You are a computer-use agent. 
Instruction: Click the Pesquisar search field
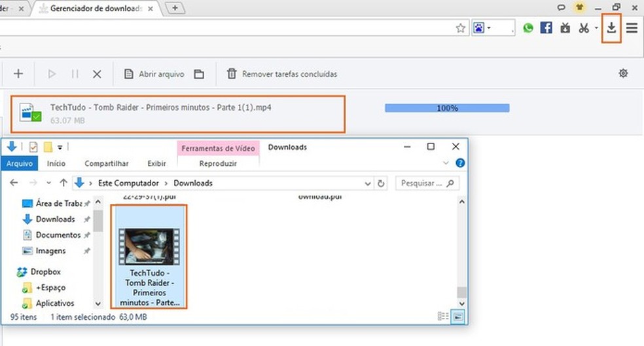pos(427,183)
